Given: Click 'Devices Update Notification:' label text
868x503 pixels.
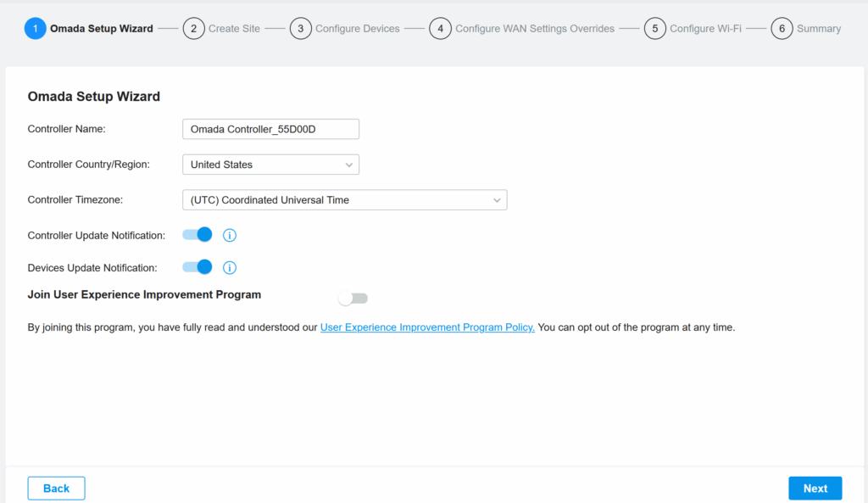Looking at the screenshot, I should click(92, 267).
